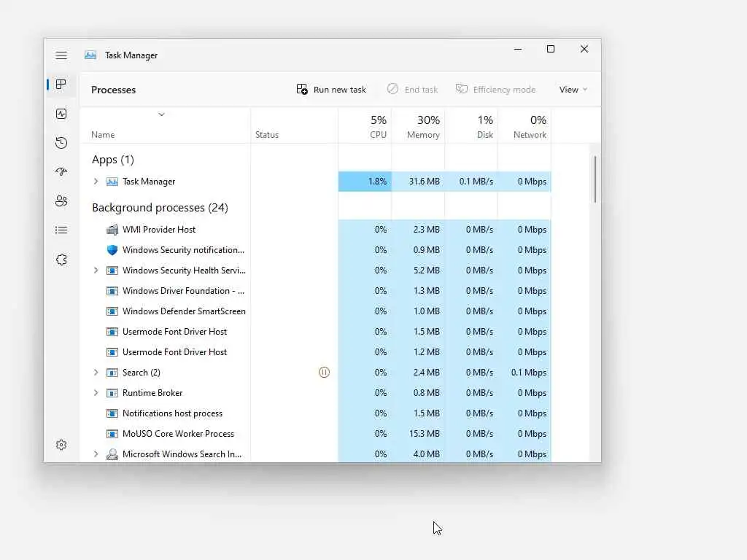Screen dimensions: 747x560
Task: Click the MoUSO Core Worker Process icon
Action: 112,434
